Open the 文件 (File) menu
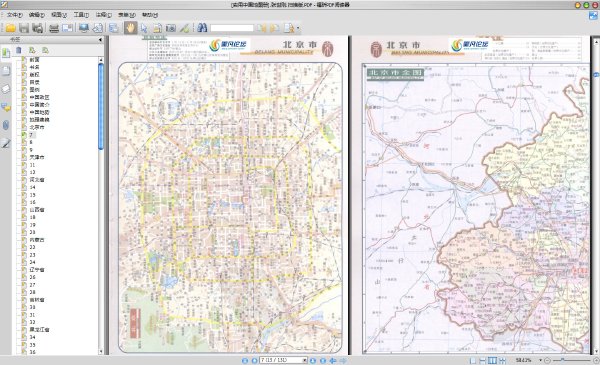Screen dimensions: 600x365 click(x=15, y=15)
